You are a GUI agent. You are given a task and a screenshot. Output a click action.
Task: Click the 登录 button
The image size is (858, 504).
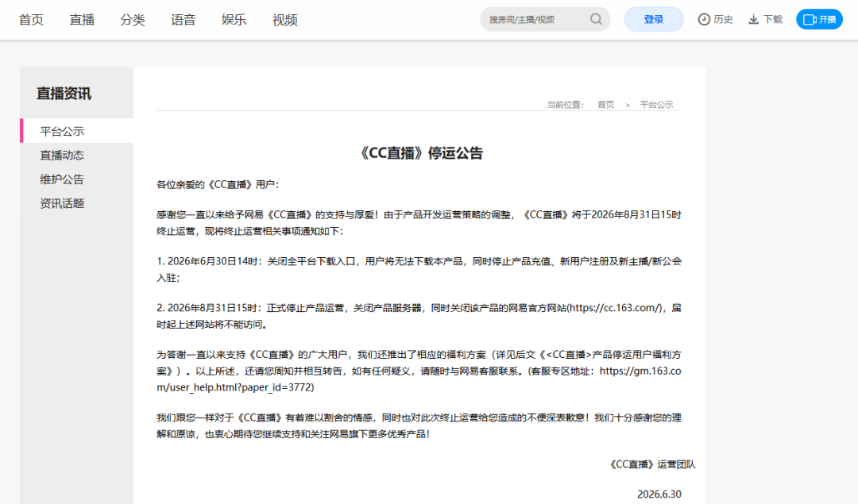click(x=653, y=19)
